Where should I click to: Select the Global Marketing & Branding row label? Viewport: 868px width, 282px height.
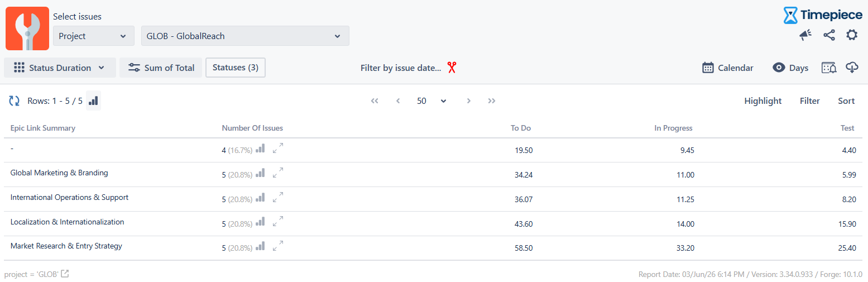(59, 173)
